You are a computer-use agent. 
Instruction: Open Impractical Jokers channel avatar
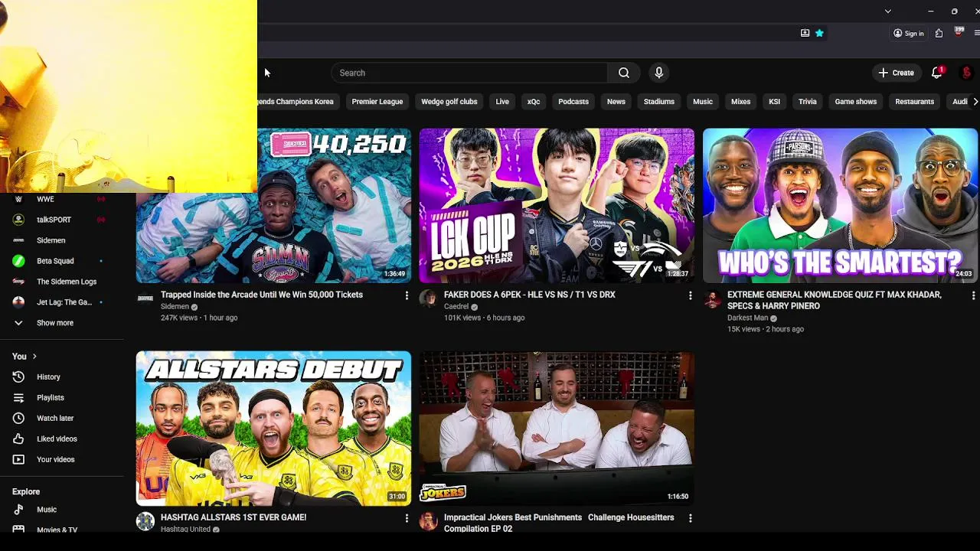click(429, 521)
